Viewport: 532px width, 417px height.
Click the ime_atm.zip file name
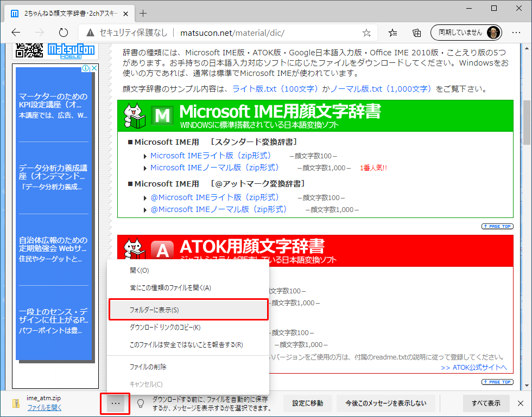point(44,398)
